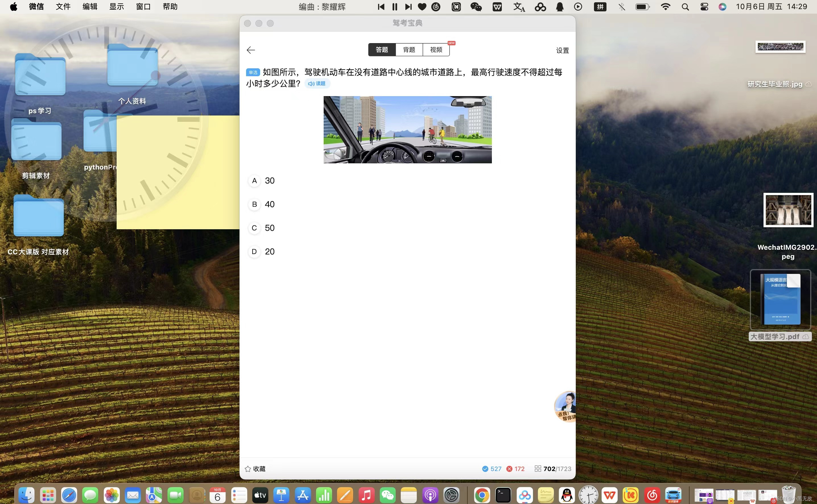Open the input method 拼 icon
Viewport: 817px width, 504px height.
coord(600,7)
